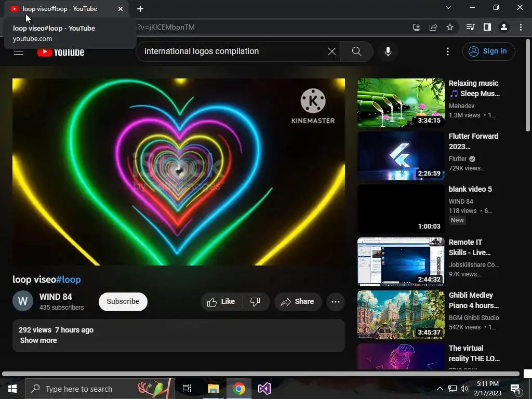Go to YouTube home via logo
The image size is (532, 399).
61,52
